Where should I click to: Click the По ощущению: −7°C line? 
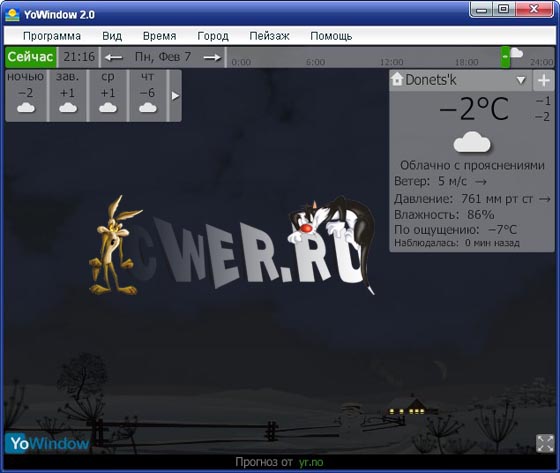click(x=455, y=230)
